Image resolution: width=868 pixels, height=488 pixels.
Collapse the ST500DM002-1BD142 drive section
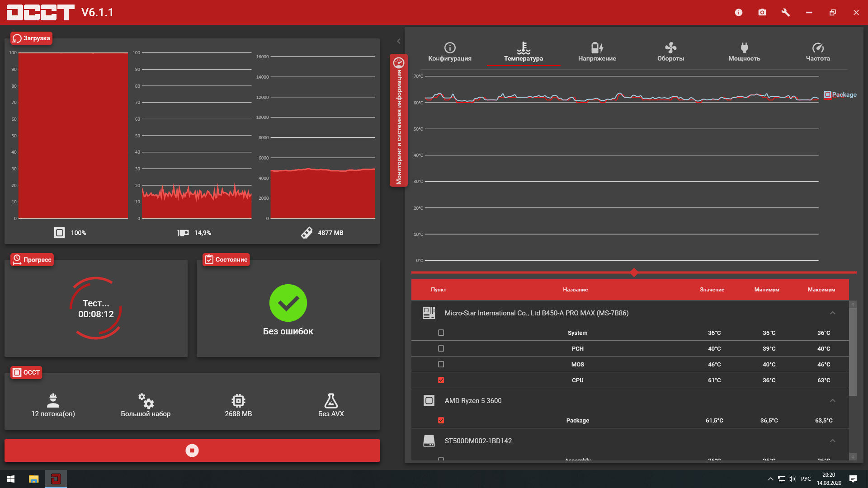click(833, 441)
